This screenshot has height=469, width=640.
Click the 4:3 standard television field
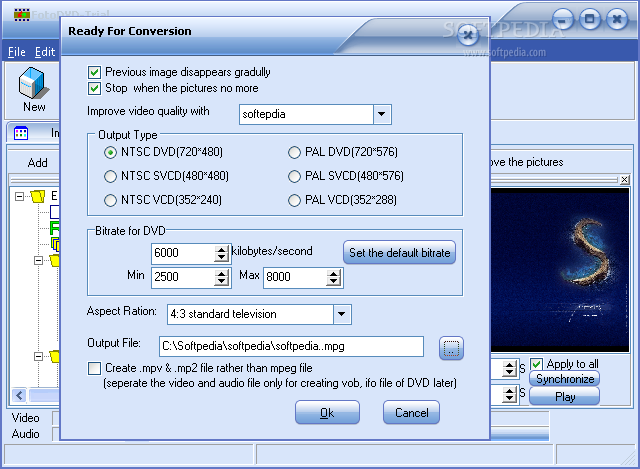[x=250, y=314]
